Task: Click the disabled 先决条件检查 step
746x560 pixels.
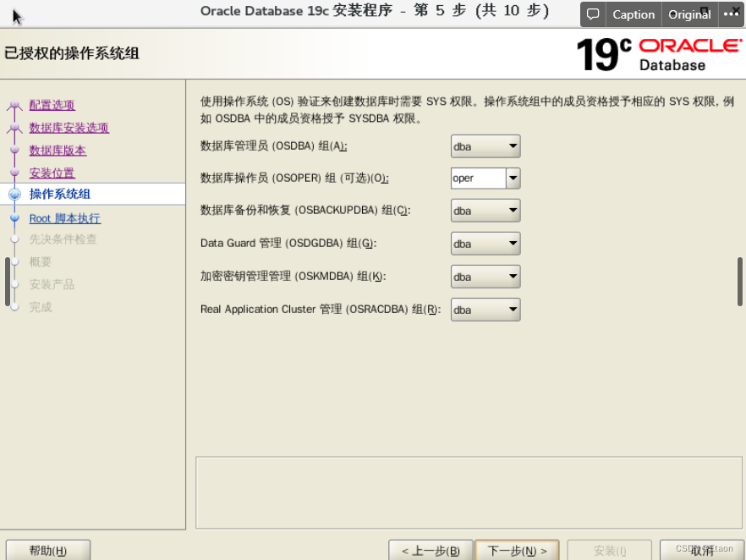Action: pos(63,239)
